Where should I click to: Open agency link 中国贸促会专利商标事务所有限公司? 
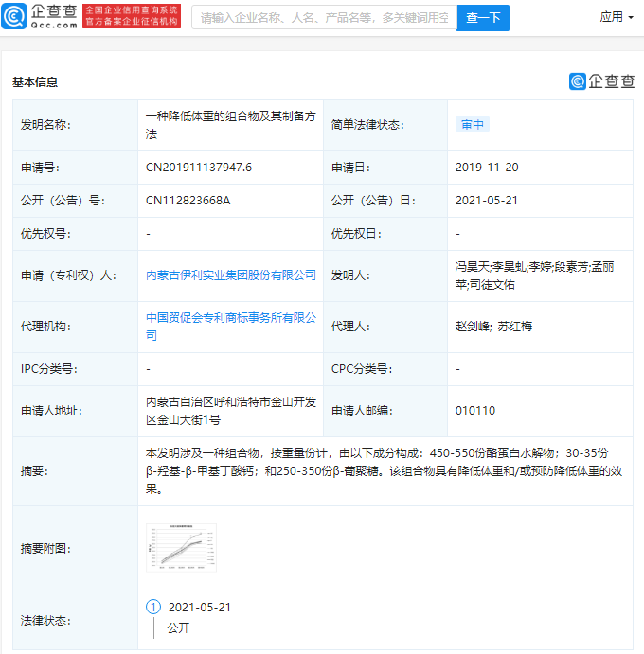coord(231,327)
